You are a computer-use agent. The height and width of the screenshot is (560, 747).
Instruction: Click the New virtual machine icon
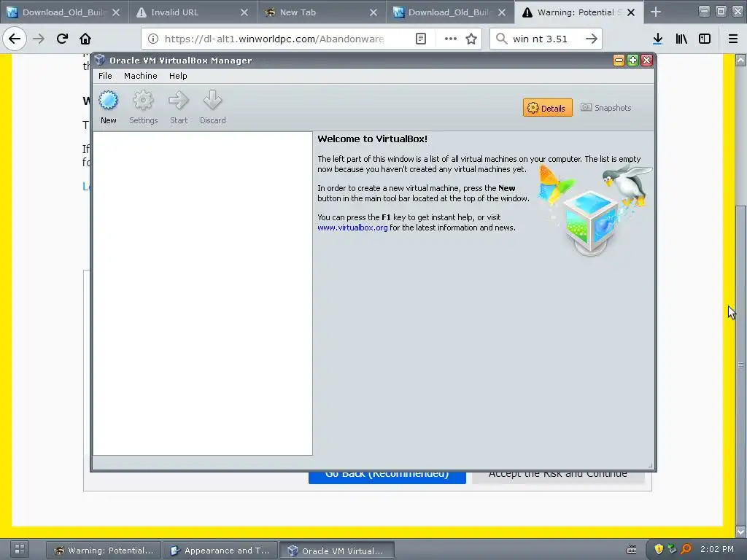point(108,101)
